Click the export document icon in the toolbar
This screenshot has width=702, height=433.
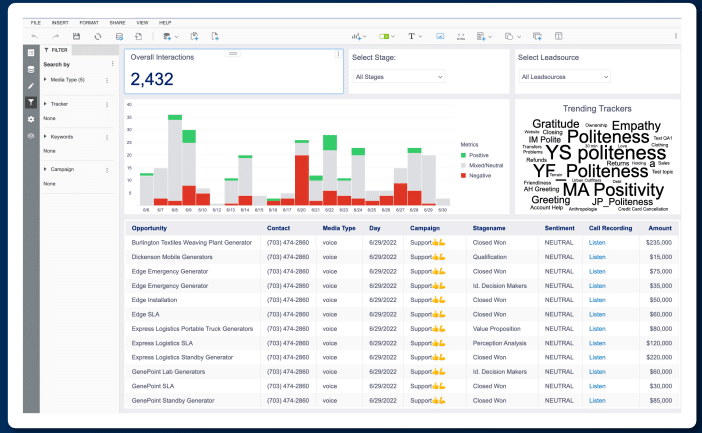click(139, 36)
